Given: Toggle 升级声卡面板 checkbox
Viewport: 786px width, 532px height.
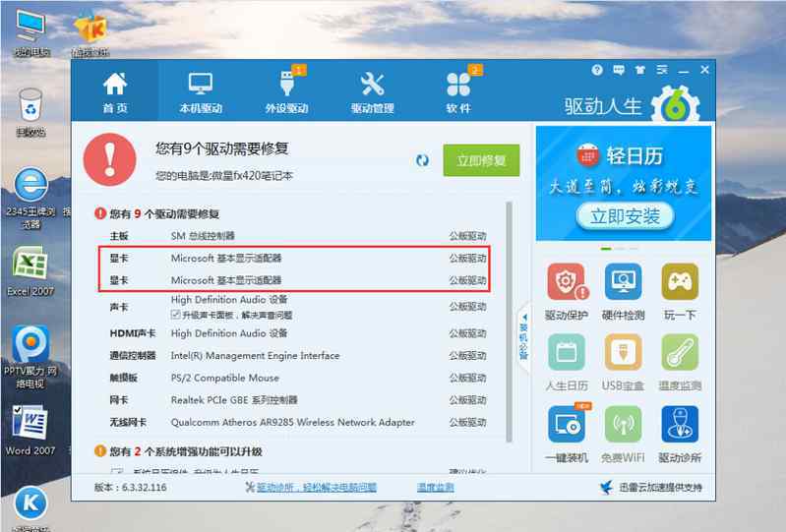Looking at the screenshot, I should click(x=175, y=315).
